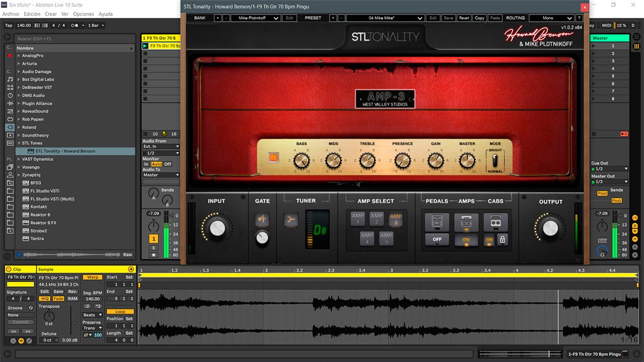Toggle the Loop button in Sample panel
644x362 pixels.
coord(120,312)
